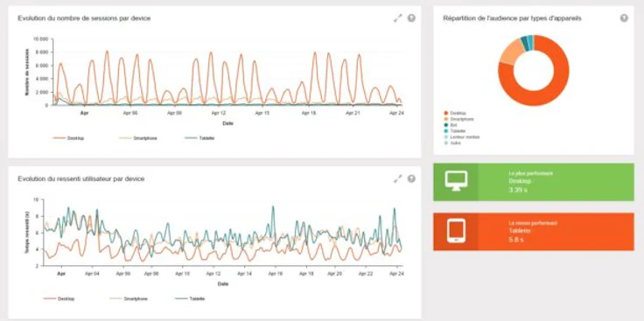Toggle Lecteur media entry in donut legend
The width and height of the screenshot is (644, 321).
tap(462, 136)
